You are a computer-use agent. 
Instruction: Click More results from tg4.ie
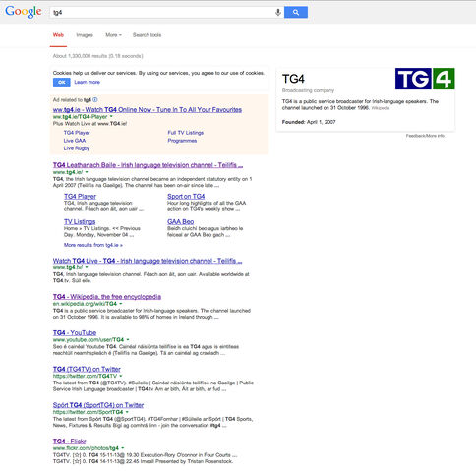93,245
